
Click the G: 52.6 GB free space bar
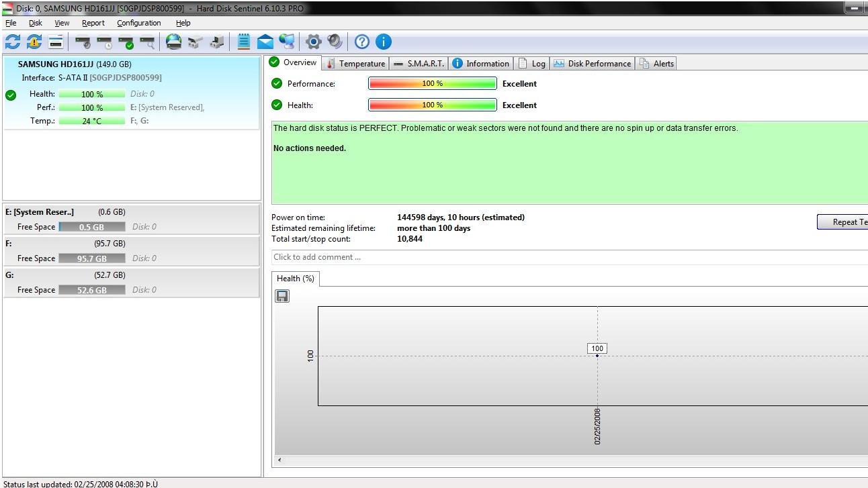pyautogui.click(x=92, y=290)
